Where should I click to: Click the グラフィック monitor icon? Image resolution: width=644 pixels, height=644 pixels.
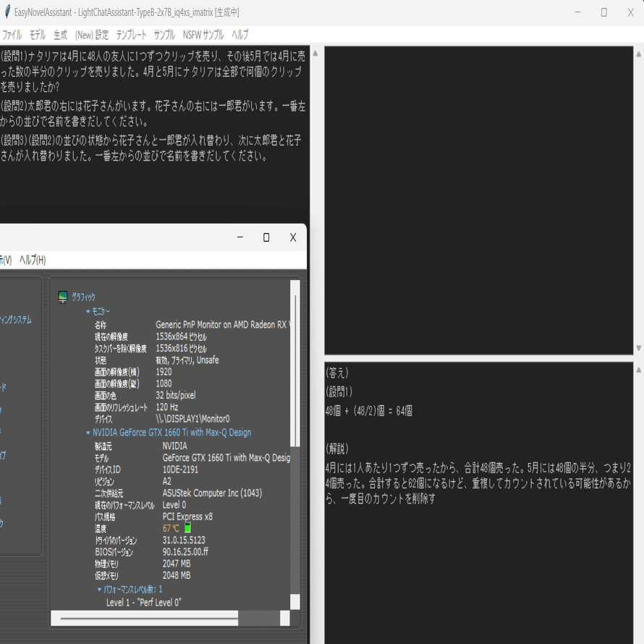pyautogui.click(x=62, y=297)
